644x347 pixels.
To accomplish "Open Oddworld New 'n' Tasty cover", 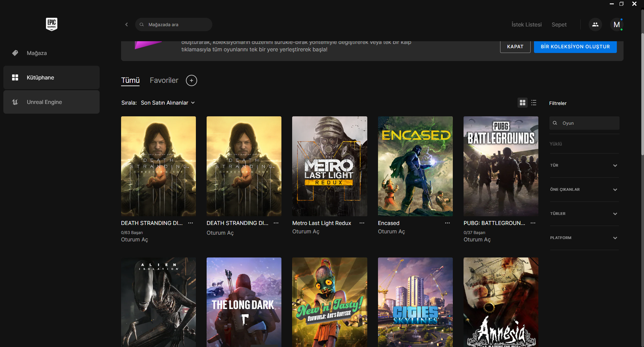I will click(330, 302).
